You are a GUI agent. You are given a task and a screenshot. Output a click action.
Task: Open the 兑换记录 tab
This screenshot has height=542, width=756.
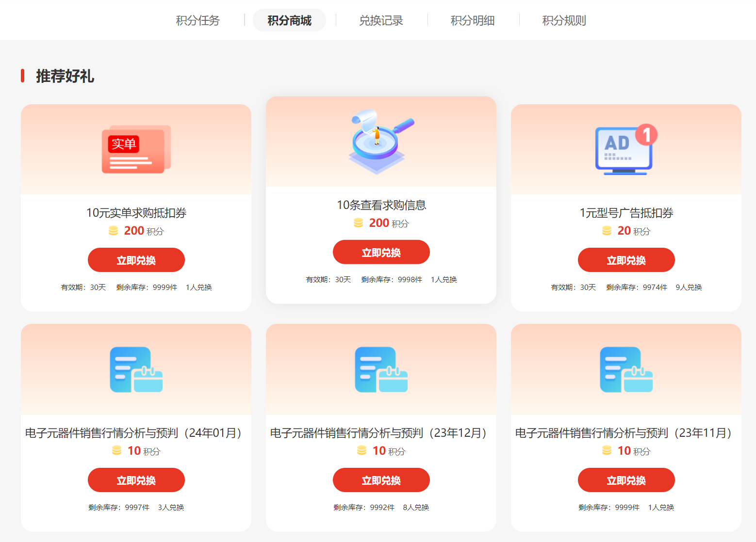coord(381,20)
